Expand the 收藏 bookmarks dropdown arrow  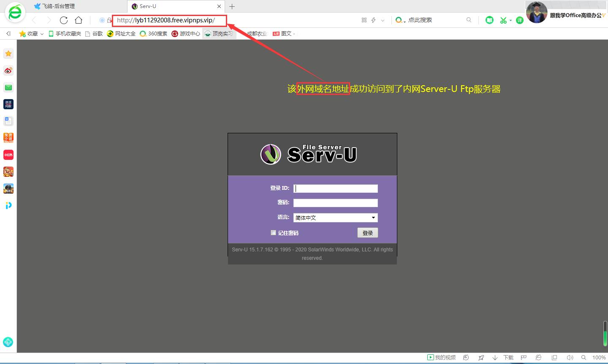point(42,34)
